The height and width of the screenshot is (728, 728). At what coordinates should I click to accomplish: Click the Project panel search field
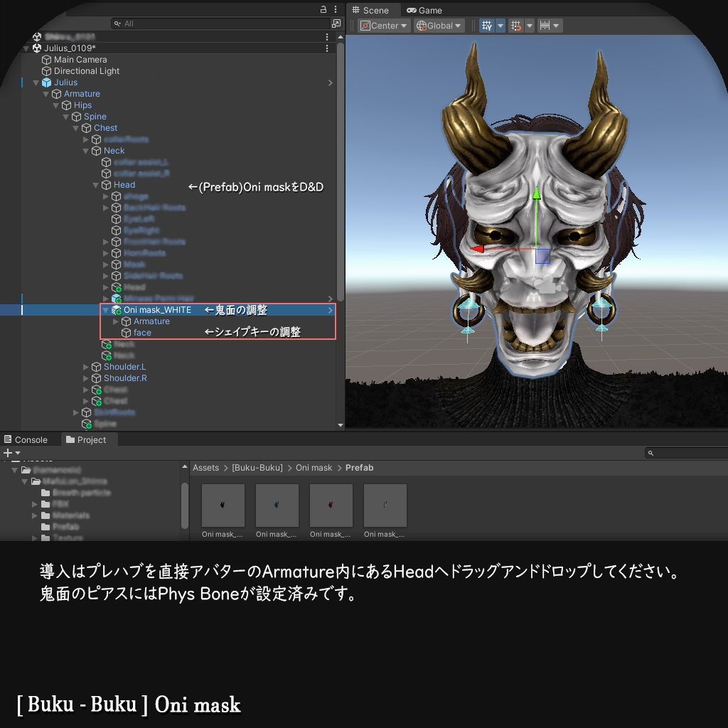pyautogui.click(x=686, y=452)
